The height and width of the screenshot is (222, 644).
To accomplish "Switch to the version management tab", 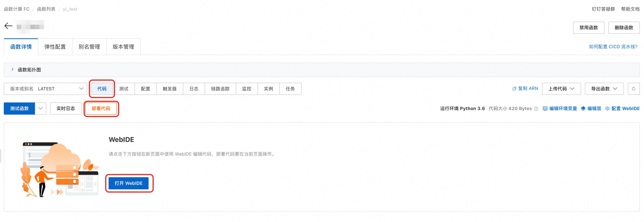I will pos(123,47).
